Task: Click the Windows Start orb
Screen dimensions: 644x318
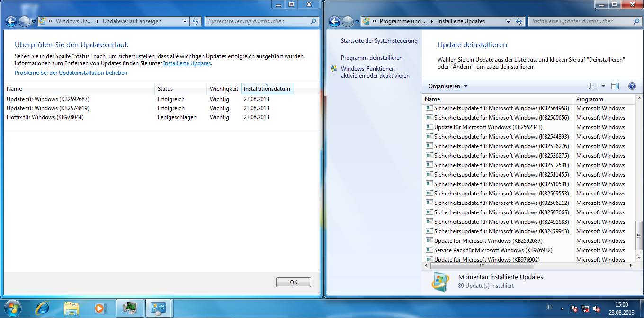Action: [x=13, y=308]
